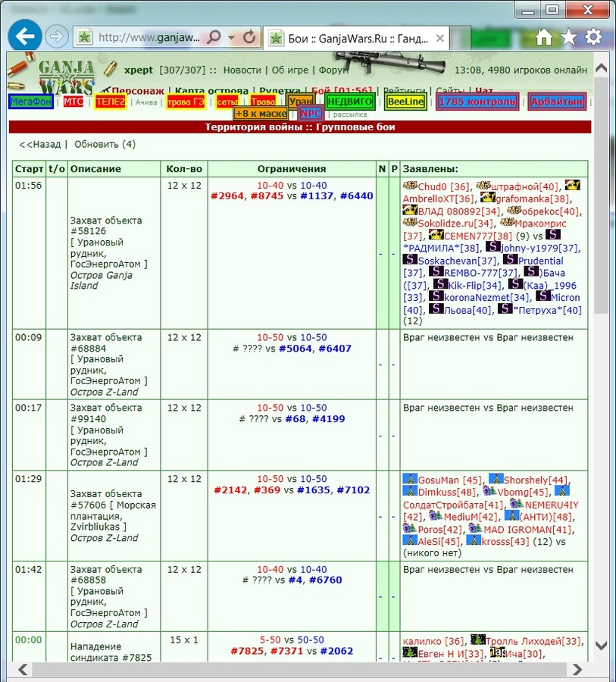Click the GanjaWars logo
The image size is (616, 682).
point(65,77)
